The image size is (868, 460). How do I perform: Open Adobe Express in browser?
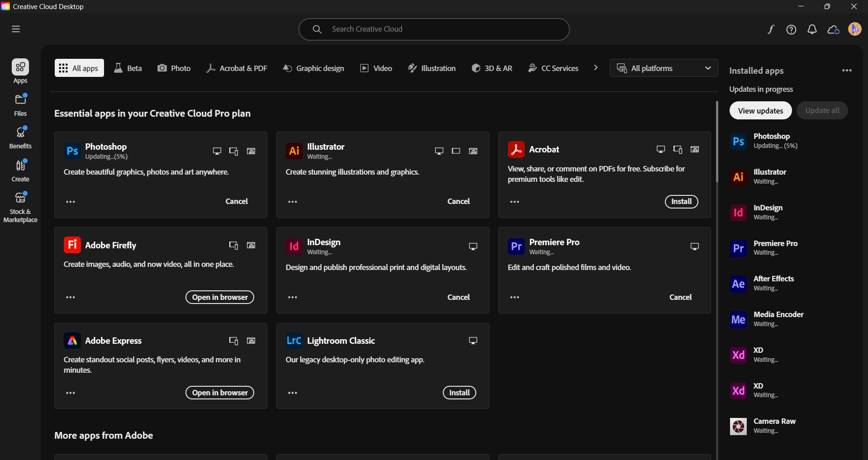[220, 393]
